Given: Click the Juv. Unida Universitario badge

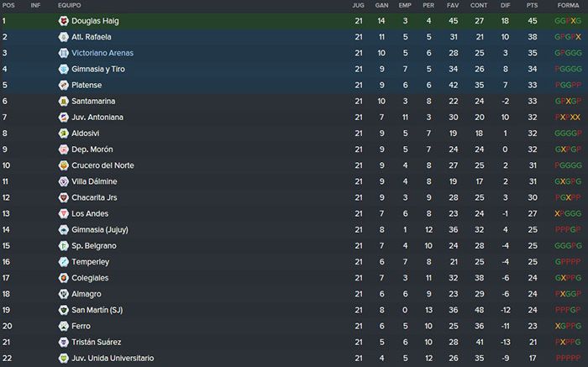Looking at the screenshot, I should [x=63, y=358].
